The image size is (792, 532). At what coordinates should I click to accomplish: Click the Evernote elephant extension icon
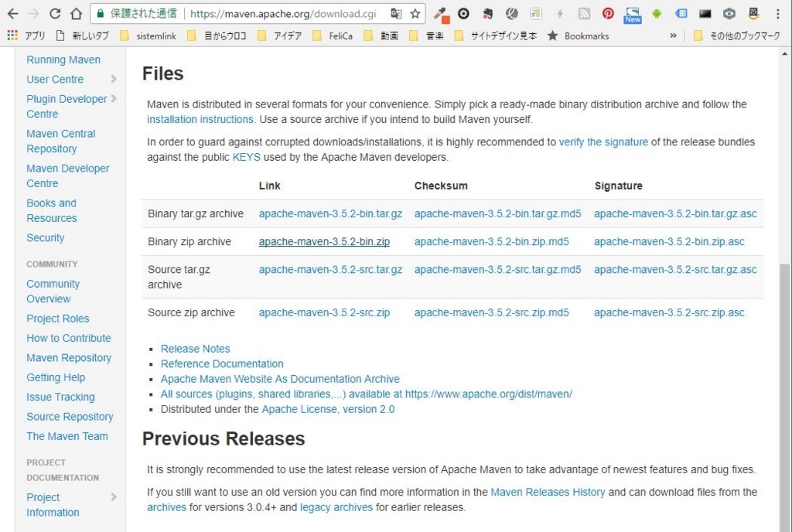[x=488, y=14]
